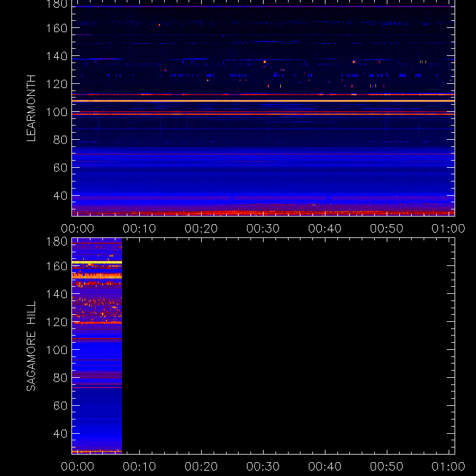Click the 00:00 time label under Learmonth plot
Image resolution: width=476 pixels, height=476 pixels.
pyautogui.click(x=77, y=228)
